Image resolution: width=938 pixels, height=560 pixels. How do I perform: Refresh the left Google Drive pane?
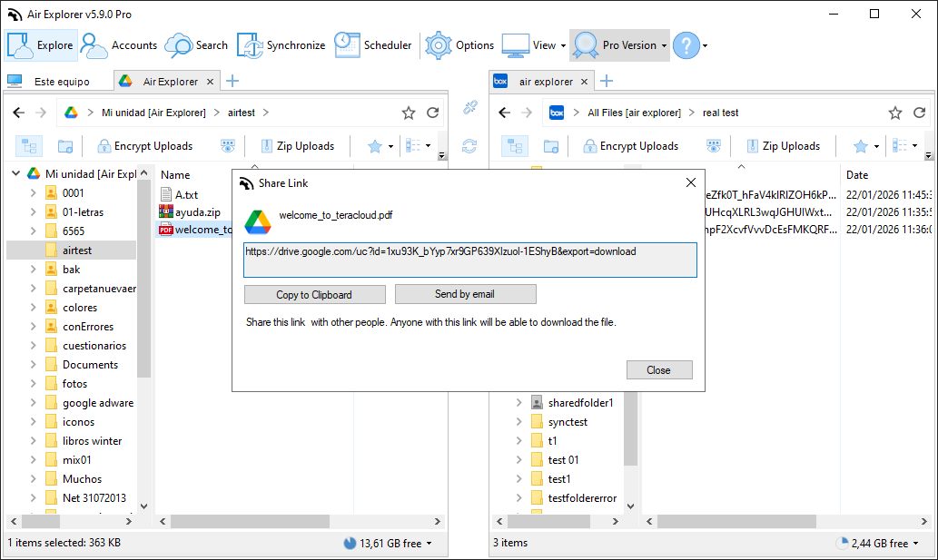[433, 113]
